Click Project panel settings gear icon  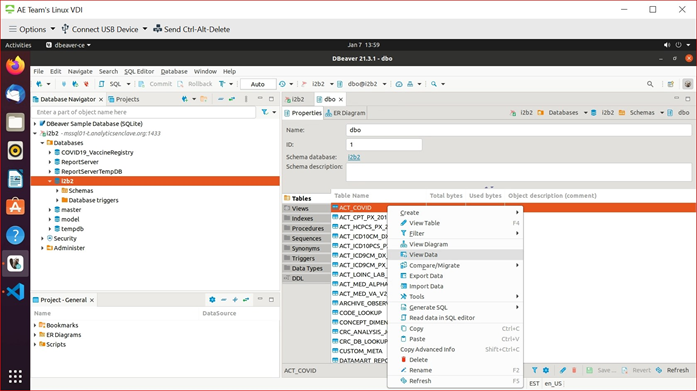(212, 299)
